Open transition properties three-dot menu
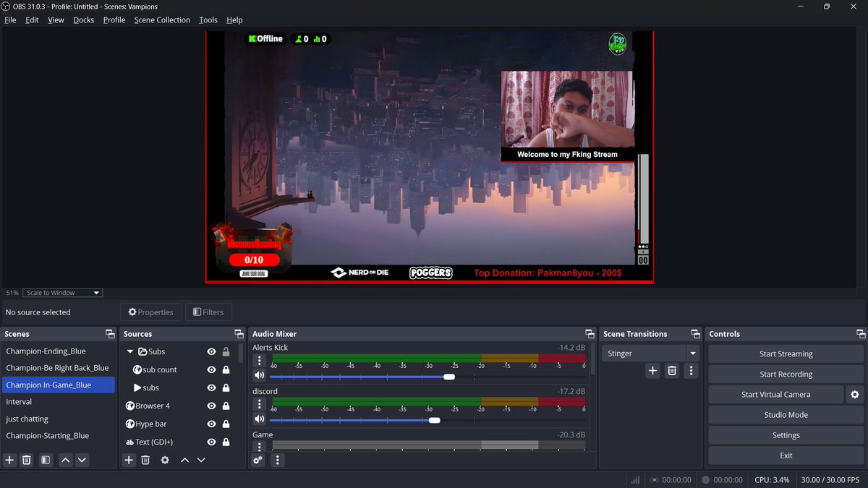868x488 pixels. coord(691,370)
